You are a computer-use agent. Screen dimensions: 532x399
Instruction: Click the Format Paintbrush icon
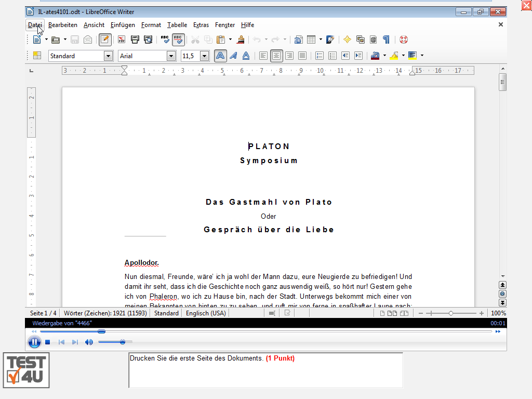[x=241, y=39]
